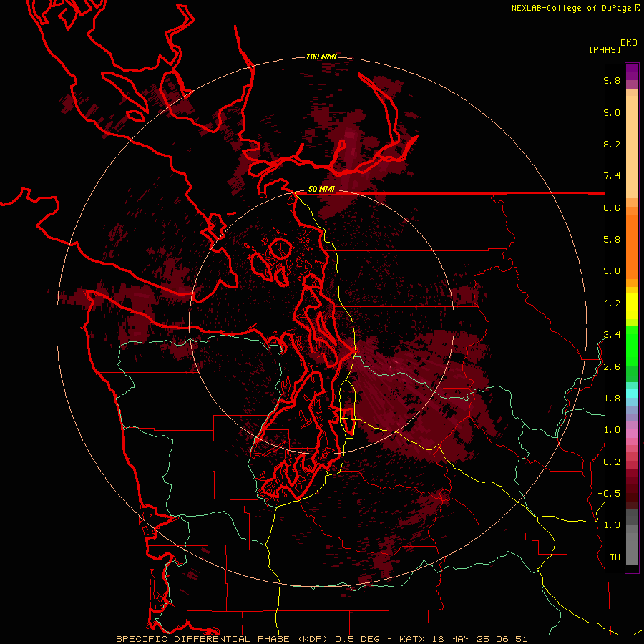
Task: Click the yellow segment of the color bar
Action: (632, 306)
